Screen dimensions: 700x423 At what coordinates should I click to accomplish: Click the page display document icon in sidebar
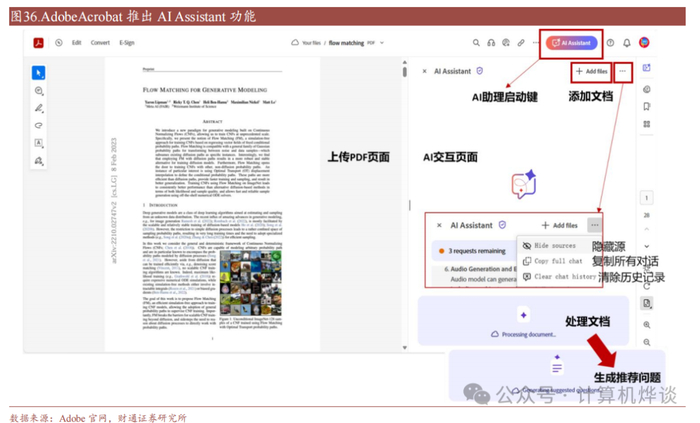(646, 303)
